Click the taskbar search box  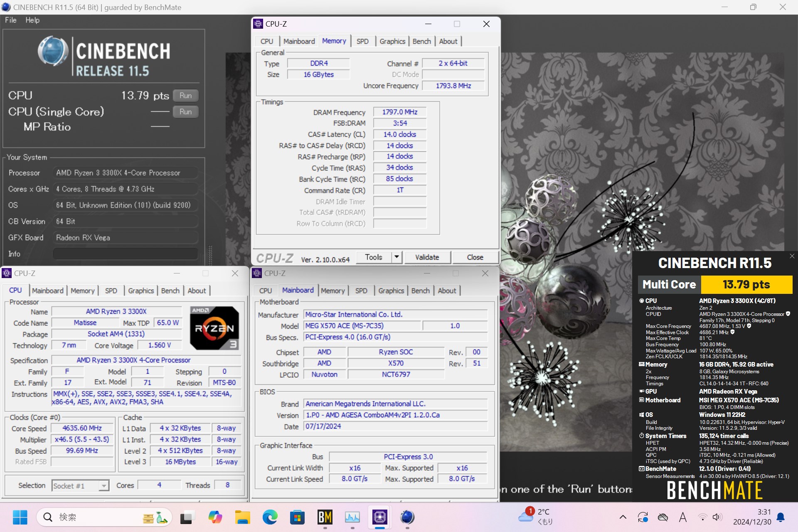point(104,517)
